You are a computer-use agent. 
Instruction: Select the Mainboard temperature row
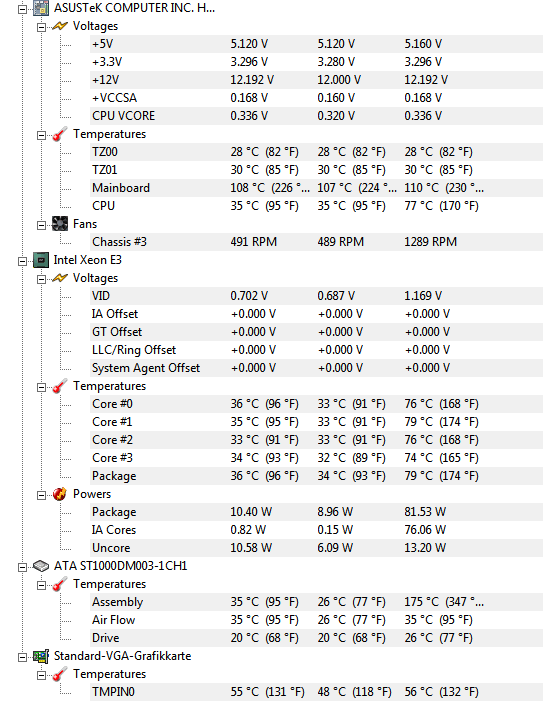tap(316, 188)
